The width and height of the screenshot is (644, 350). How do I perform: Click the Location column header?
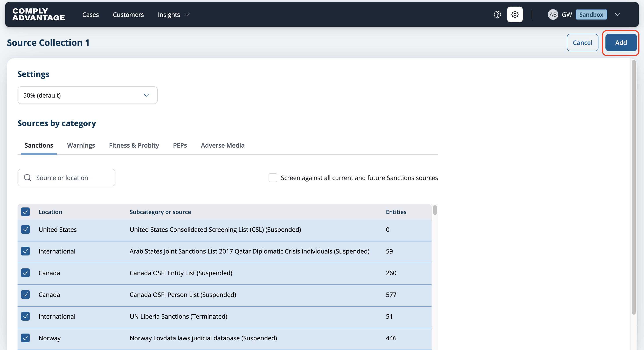[50, 212]
